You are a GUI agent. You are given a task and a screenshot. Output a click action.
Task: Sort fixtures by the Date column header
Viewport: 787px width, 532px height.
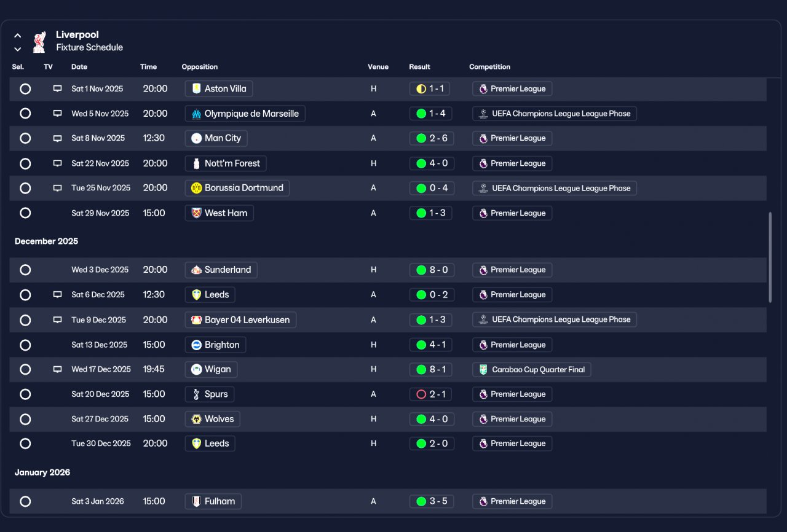tap(79, 67)
